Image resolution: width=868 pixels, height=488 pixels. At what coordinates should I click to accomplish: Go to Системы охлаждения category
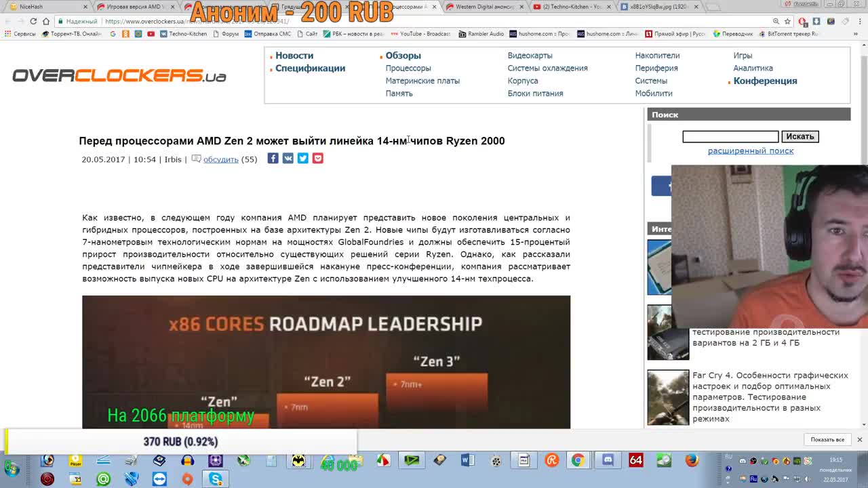(547, 68)
